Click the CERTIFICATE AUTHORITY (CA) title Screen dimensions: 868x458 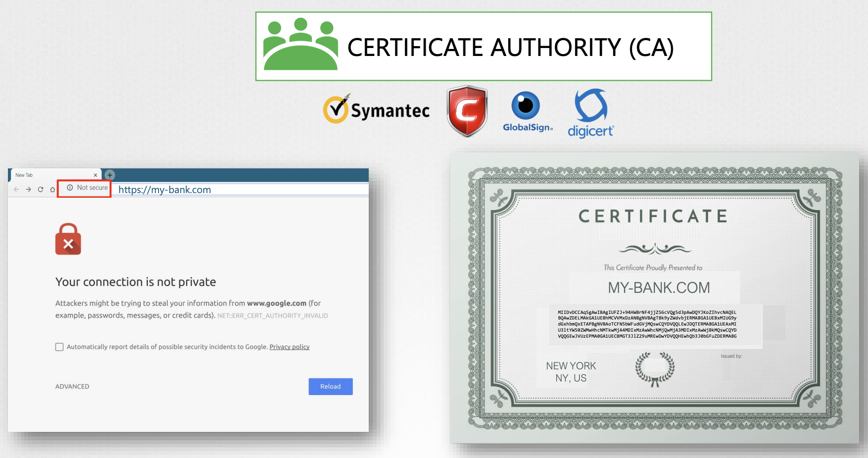click(510, 48)
